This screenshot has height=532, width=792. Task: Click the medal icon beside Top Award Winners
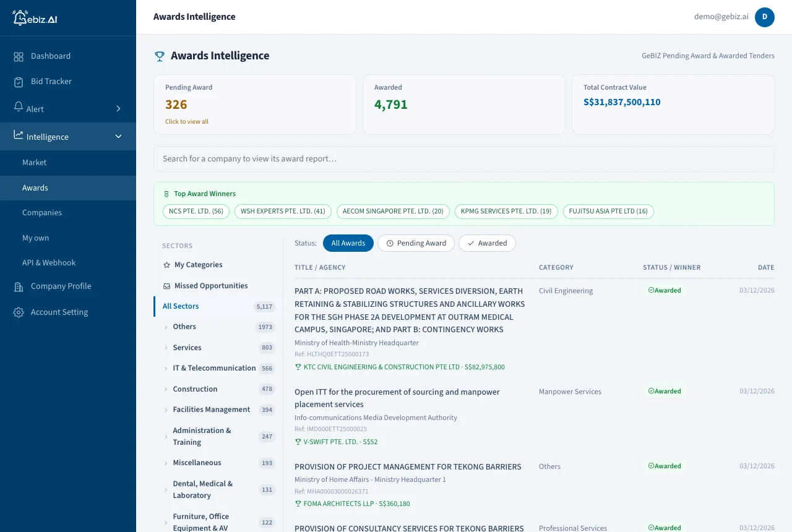(166, 194)
